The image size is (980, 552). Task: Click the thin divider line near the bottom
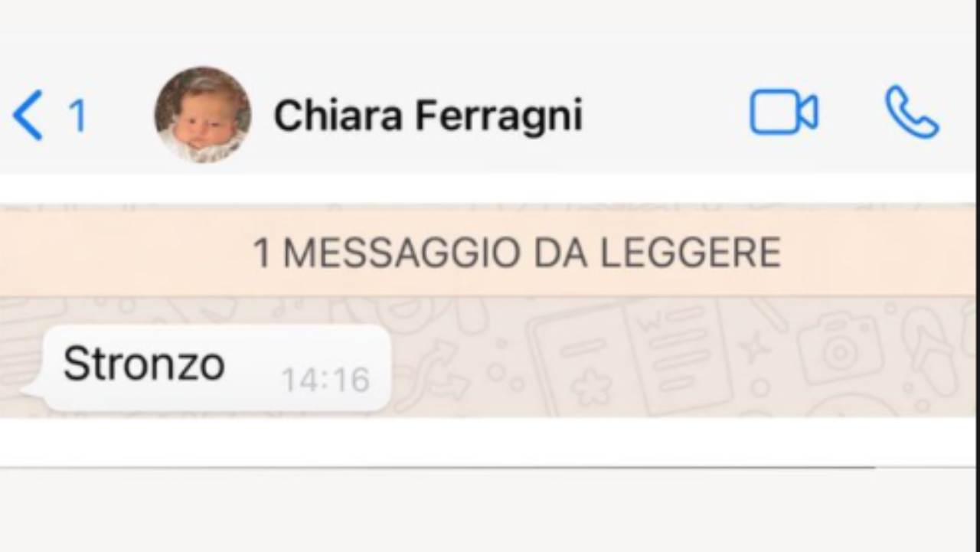coord(436,467)
